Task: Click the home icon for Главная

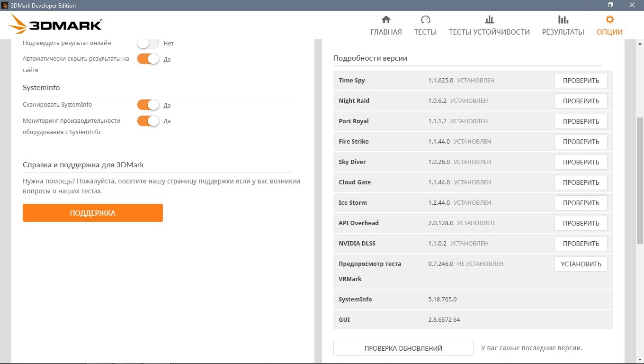Action: 386,19
